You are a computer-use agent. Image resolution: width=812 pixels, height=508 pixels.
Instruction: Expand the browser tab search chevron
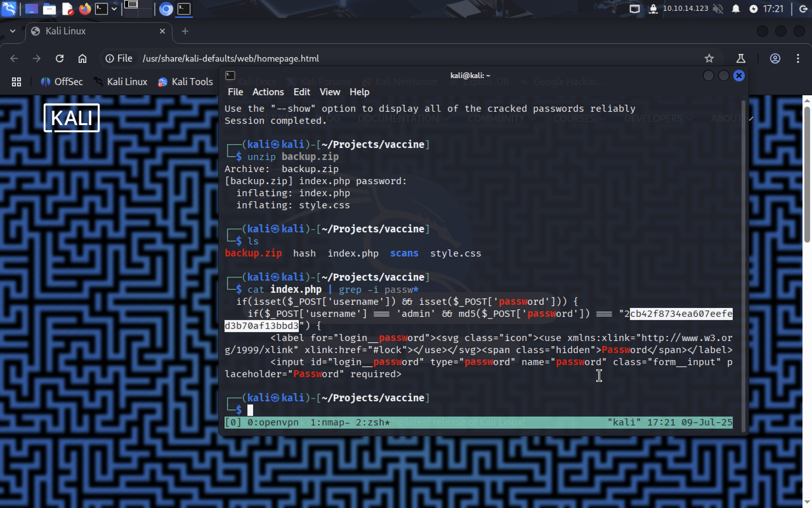pos(13,31)
